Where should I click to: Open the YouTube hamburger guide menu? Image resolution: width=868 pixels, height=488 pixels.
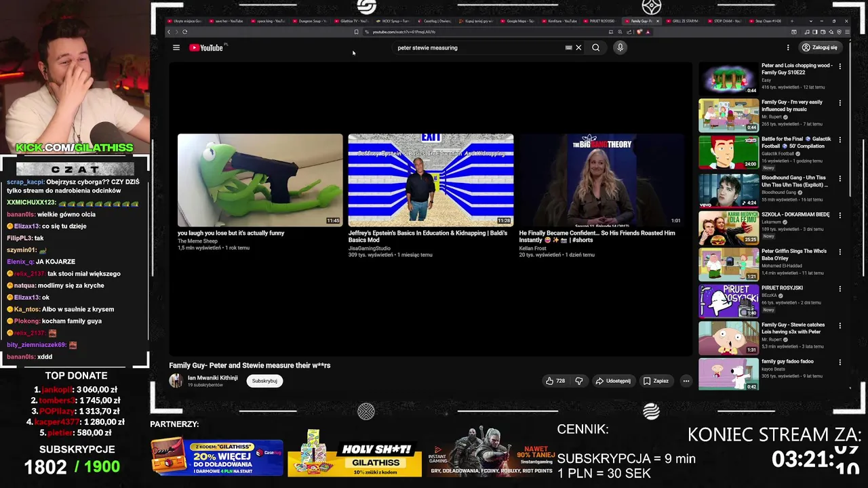click(176, 47)
